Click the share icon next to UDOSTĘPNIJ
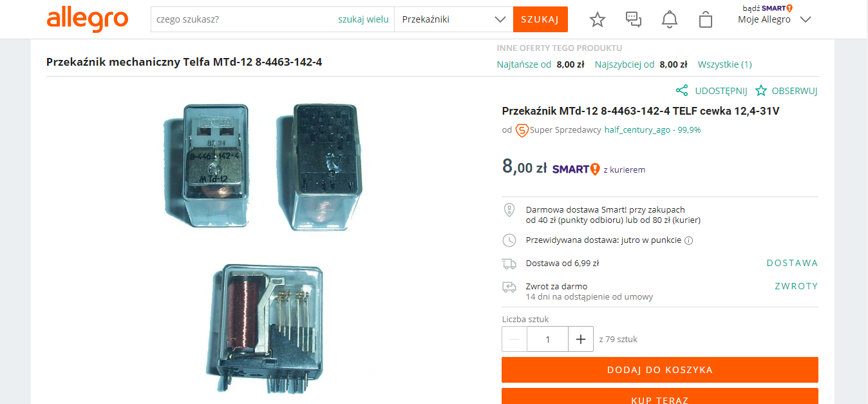 tap(682, 91)
